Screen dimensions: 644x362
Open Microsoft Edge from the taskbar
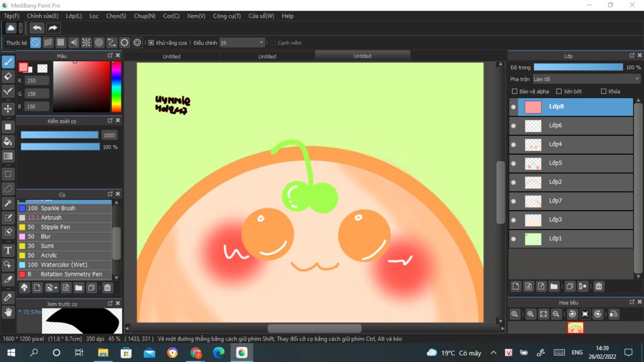tap(218, 353)
